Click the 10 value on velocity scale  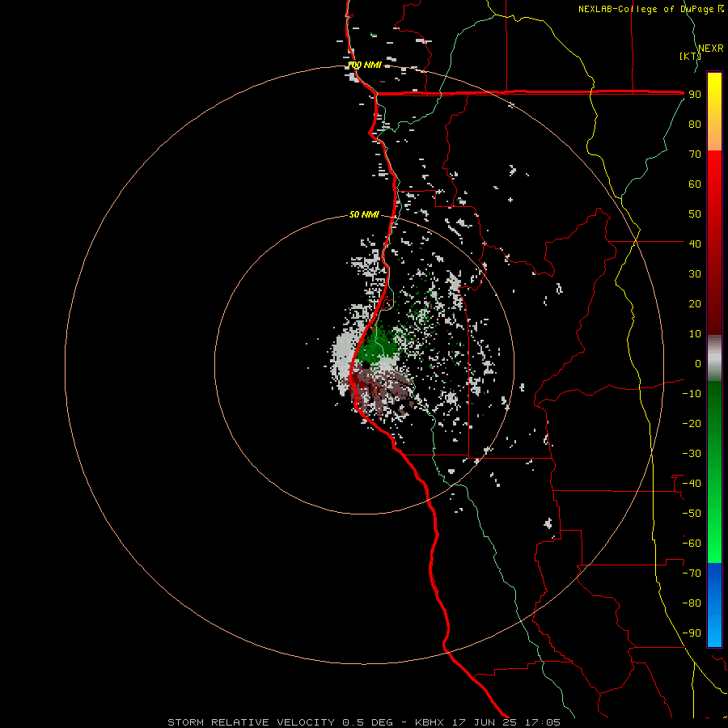point(695,334)
